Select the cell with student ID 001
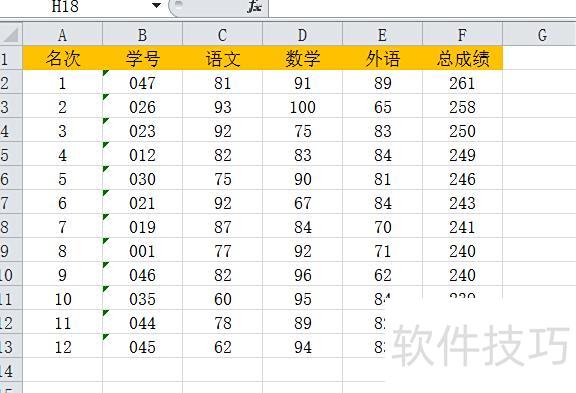 [143, 251]
